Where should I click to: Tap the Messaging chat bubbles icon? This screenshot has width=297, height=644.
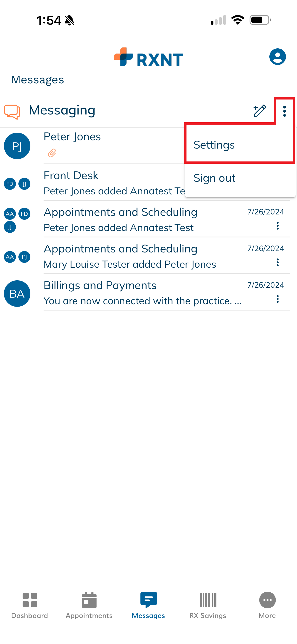[12, 111]
